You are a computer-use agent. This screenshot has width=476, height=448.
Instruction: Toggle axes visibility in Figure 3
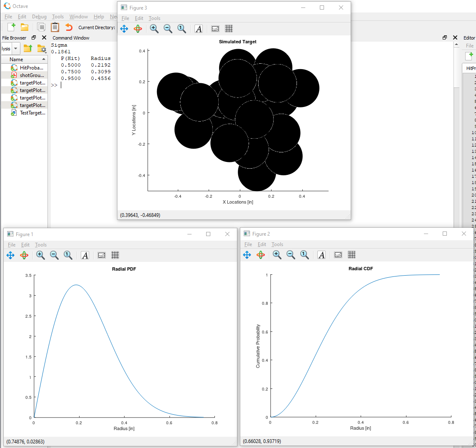point(215,29)
